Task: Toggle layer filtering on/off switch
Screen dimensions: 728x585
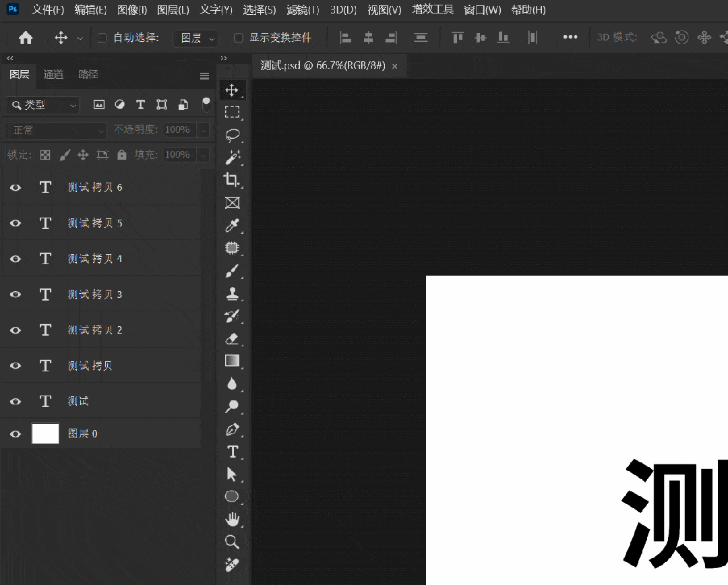Action: tap(206, 104)
